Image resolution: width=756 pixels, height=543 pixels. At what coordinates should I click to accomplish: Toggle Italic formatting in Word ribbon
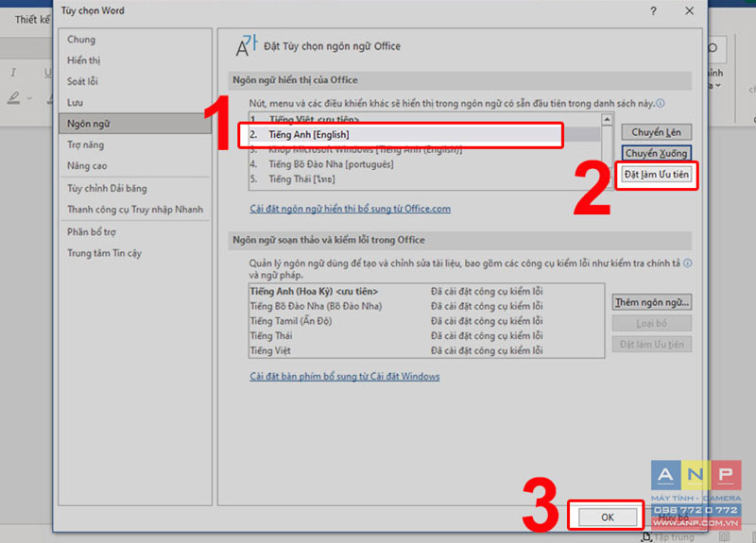click(x=13, y=73)
